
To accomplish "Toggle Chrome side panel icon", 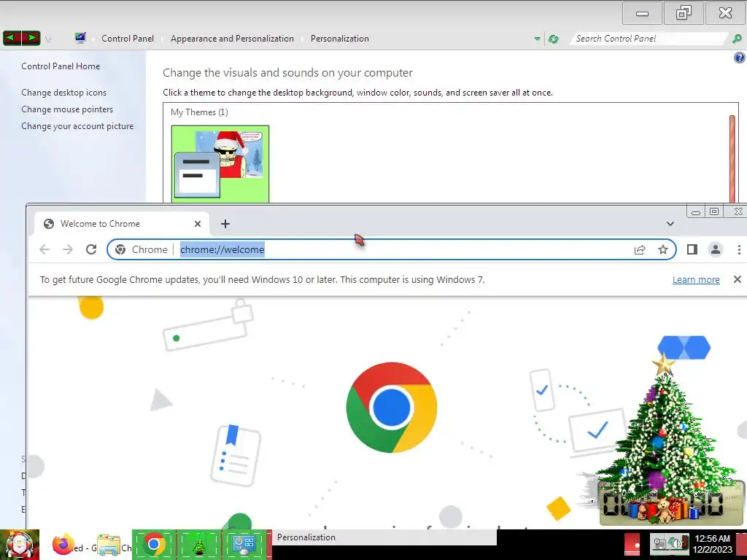I will tap(692, 249).
